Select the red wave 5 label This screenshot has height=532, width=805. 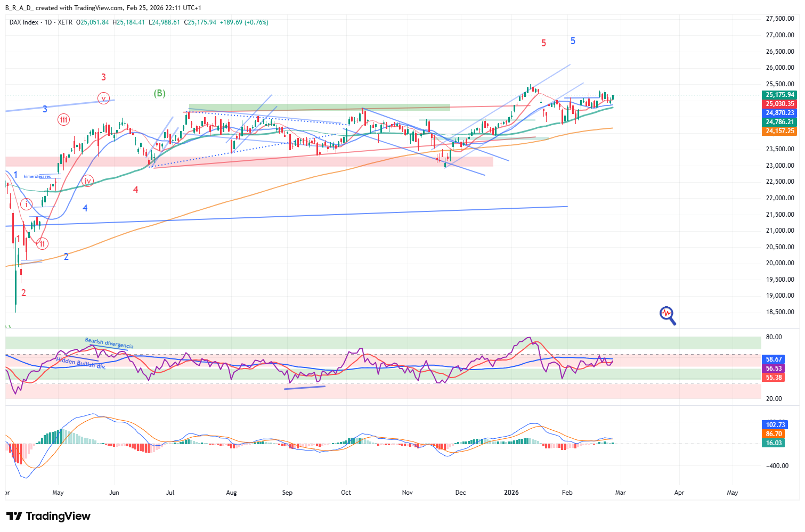click(x=543, y=43)
